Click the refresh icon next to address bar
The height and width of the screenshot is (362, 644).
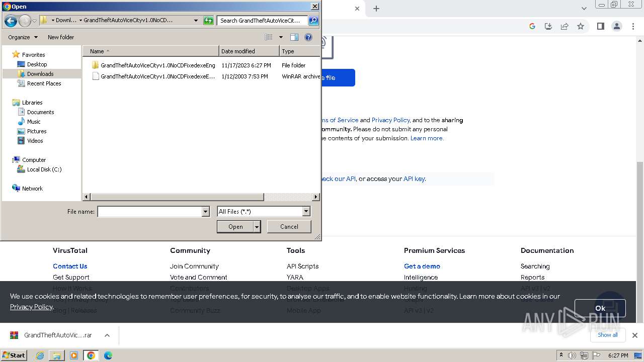(x=208, y=21)
